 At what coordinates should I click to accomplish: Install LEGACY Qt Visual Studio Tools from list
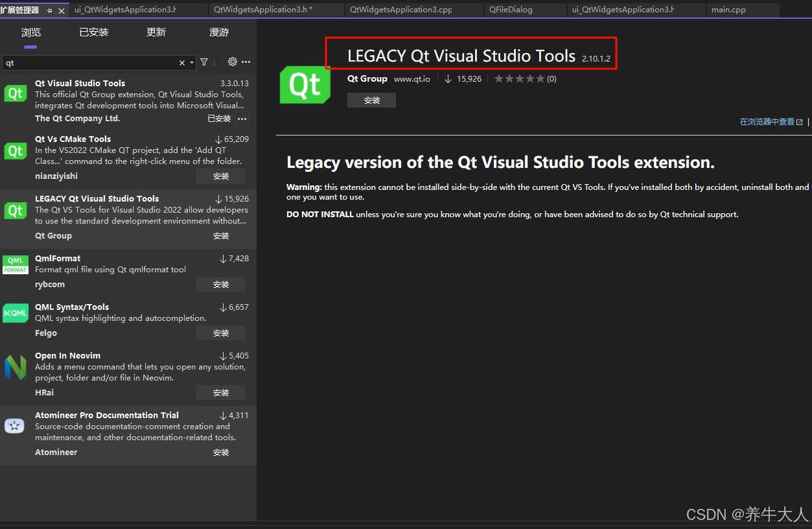221,236
